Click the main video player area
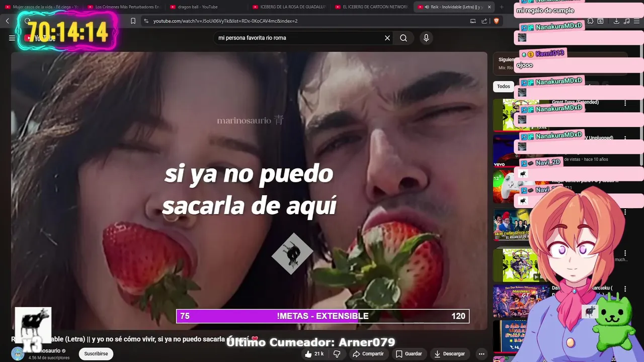 click(x=249, y=191)
